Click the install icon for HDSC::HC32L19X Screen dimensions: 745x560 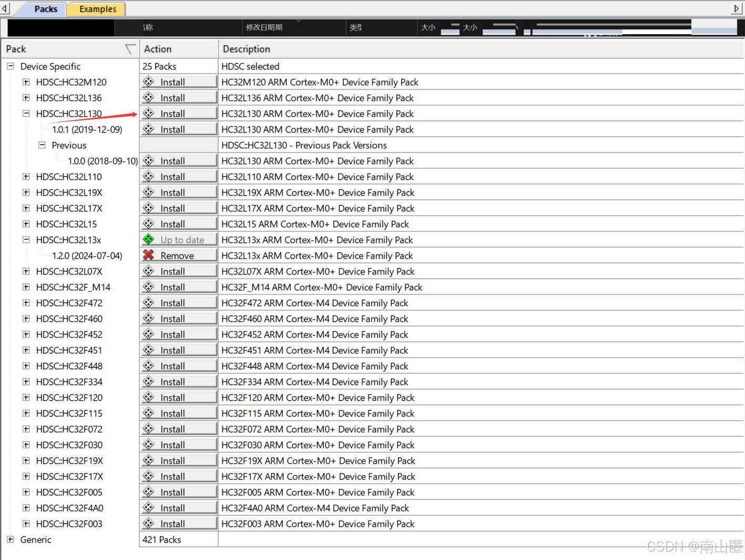pyautogui.click(x=149, y=192)
